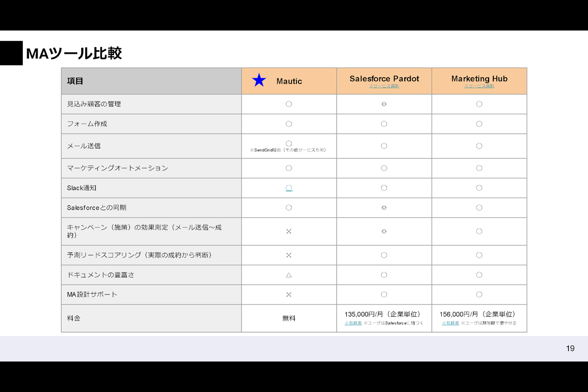The image size is (588, 392).
Task: Click the フォーム作成 row label
Action: coord(87,124)
